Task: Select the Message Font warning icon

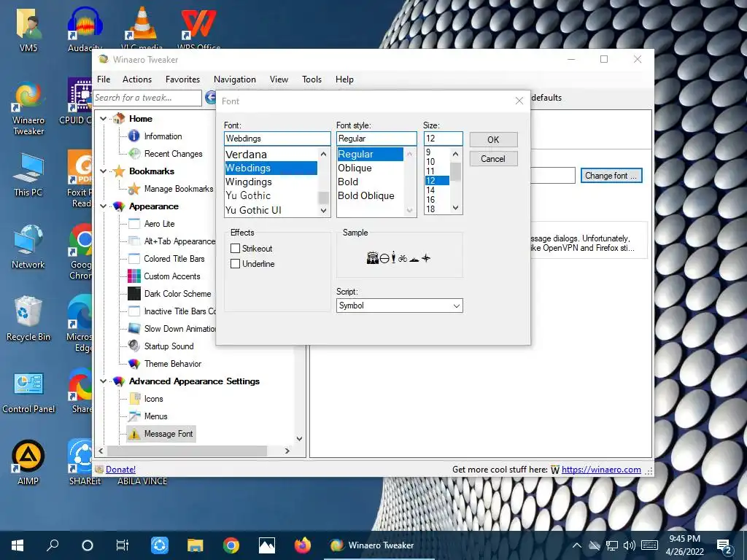Action: pyautogui.click(x=134, y=434)
